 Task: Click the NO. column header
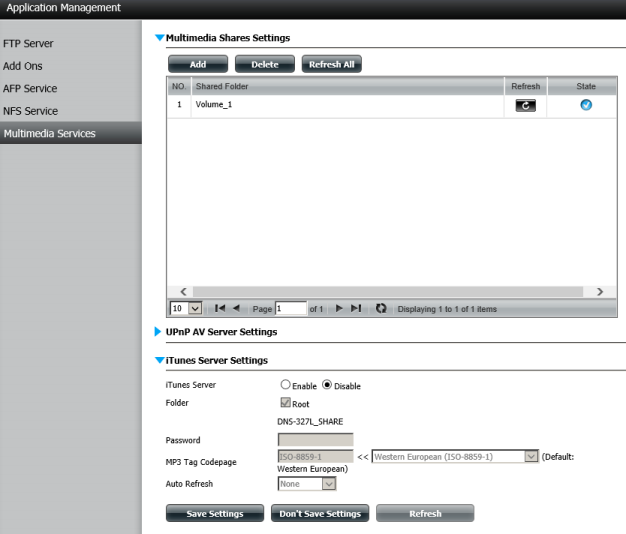[x=179, y=86]
